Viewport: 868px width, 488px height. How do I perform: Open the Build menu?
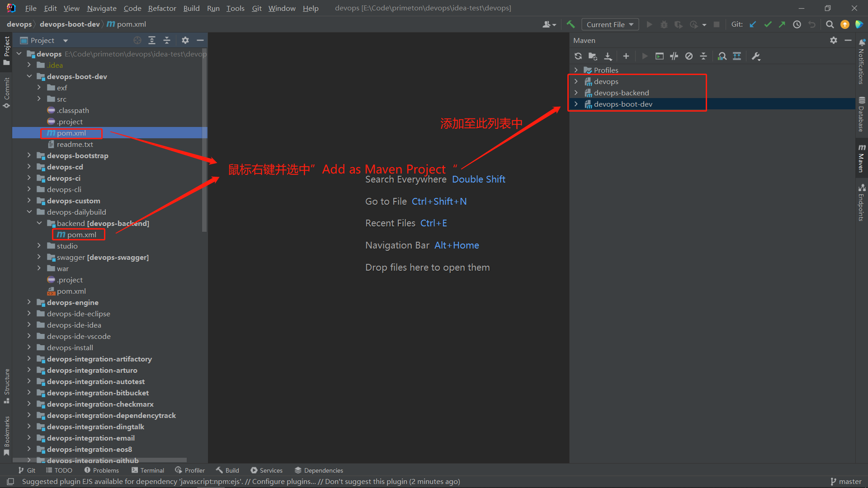(x=191, y=8)
